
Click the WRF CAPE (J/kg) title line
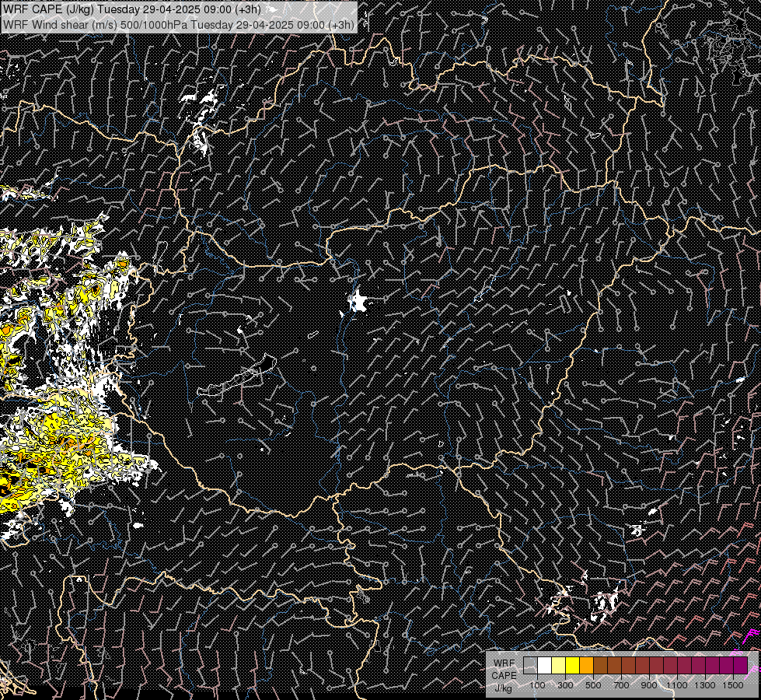click(x=132, y=9)
